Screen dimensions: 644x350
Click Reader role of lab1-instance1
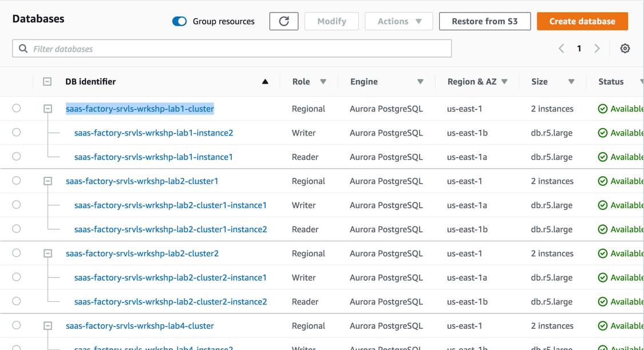pyautogui.click(x=305, y=157)
